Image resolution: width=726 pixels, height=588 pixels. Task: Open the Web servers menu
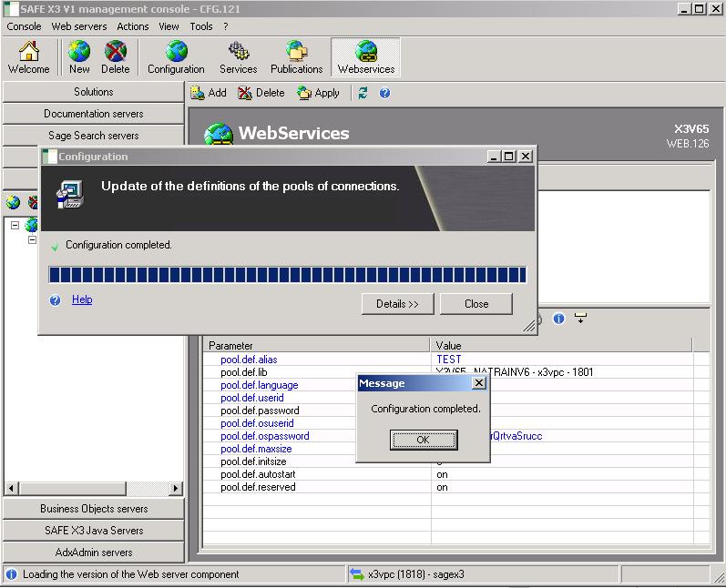tap(79, 26)
